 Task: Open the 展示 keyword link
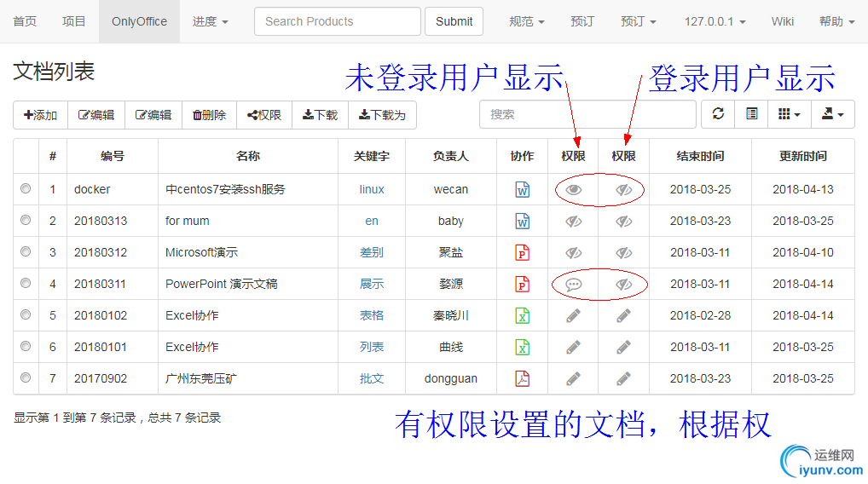pyautogui.click(x=372, y=284)
